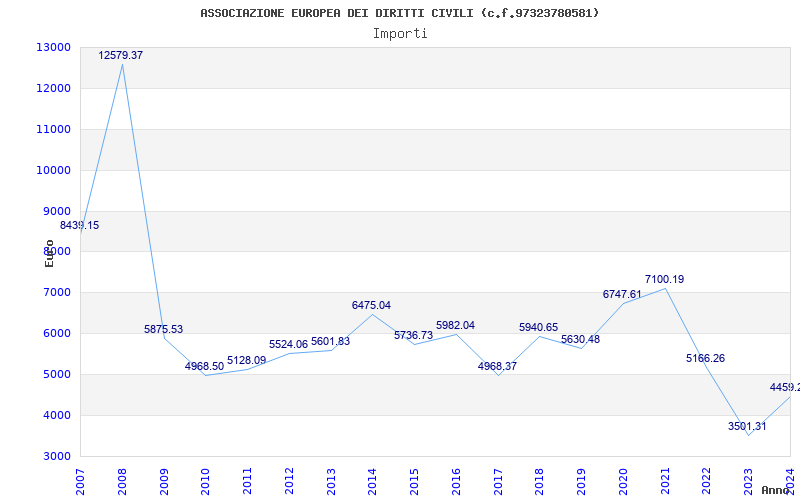Click the 12000 y-axis tick label
Image resolution: width=800 pixels, height=500 pixels.
pos(53,88)
